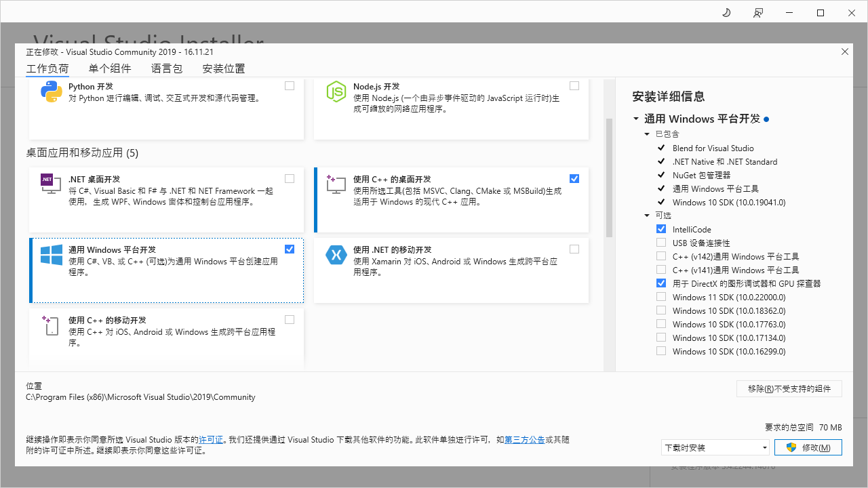Enable the Windows 11 SDK (10.0.22000.0) checkbox
Viewport: 868px width, 488px height.
pos(661,297)
